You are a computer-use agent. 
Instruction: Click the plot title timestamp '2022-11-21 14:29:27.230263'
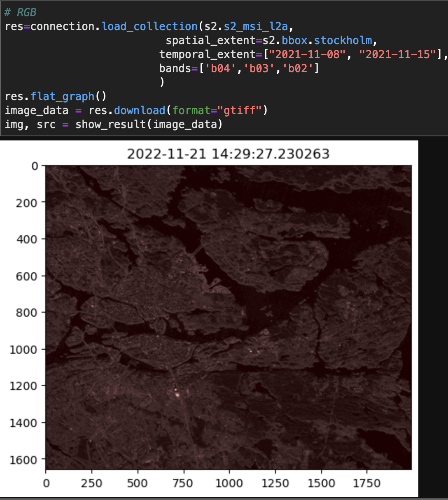pyautogui.click(x=228, y=154)
